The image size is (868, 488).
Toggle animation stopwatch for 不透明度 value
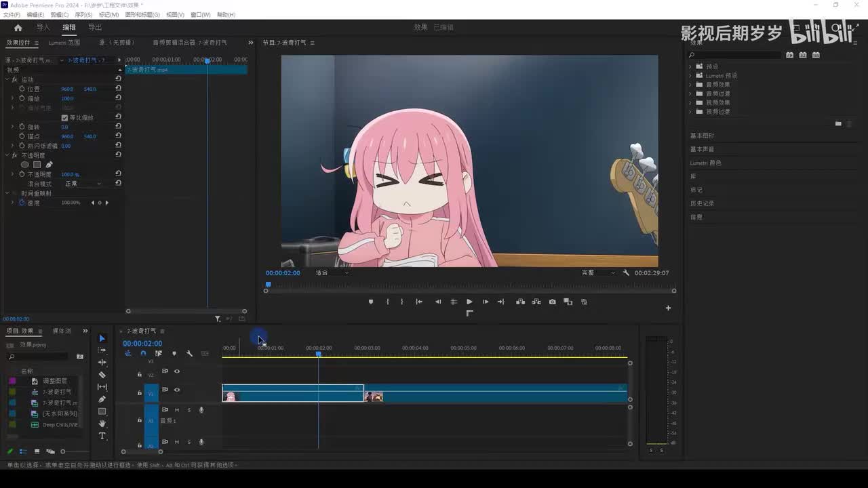coord(22,174)
